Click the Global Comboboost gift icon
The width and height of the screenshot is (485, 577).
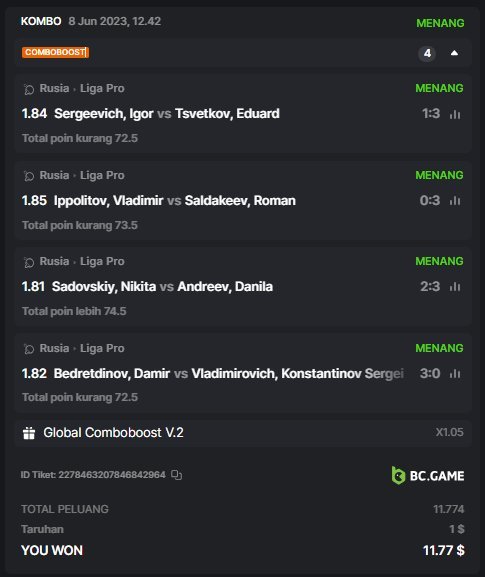tap(29, 433)
